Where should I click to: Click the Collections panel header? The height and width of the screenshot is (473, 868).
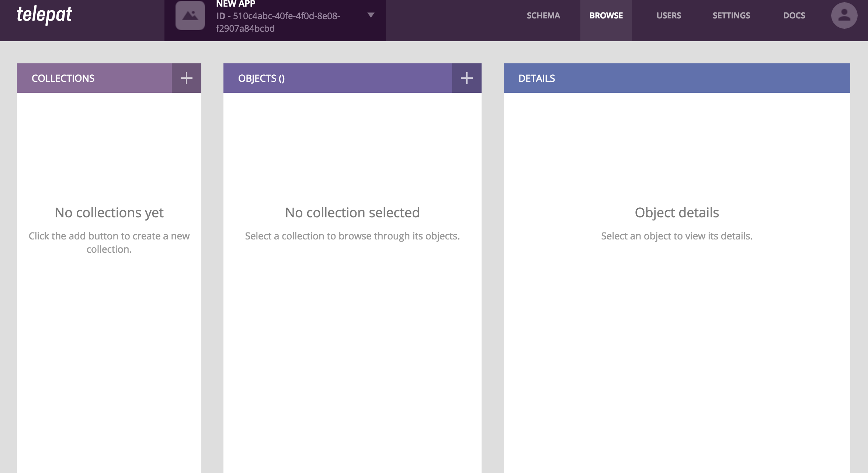[63, 78]
